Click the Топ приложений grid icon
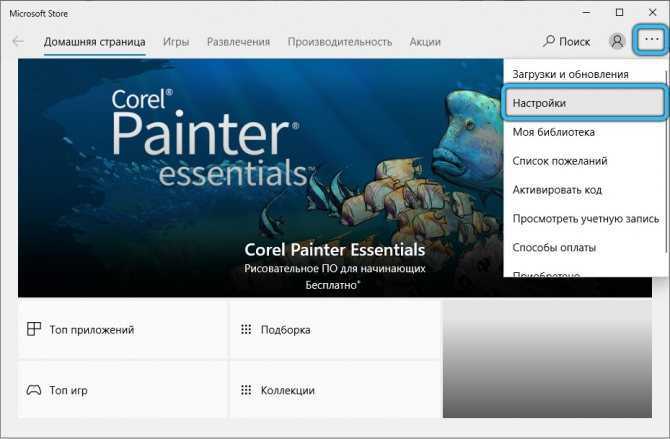This screenshot has height=439, width=670. tap(34, 329)
